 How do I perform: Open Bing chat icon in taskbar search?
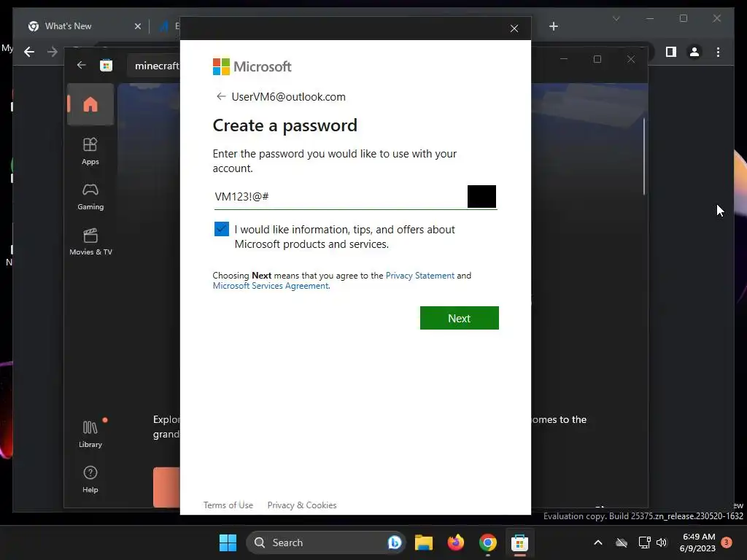pyautogui.click(x=395, y=542)
